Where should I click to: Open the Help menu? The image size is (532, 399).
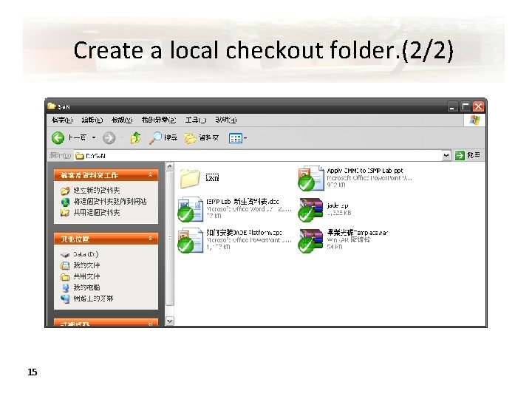point(225,120)
